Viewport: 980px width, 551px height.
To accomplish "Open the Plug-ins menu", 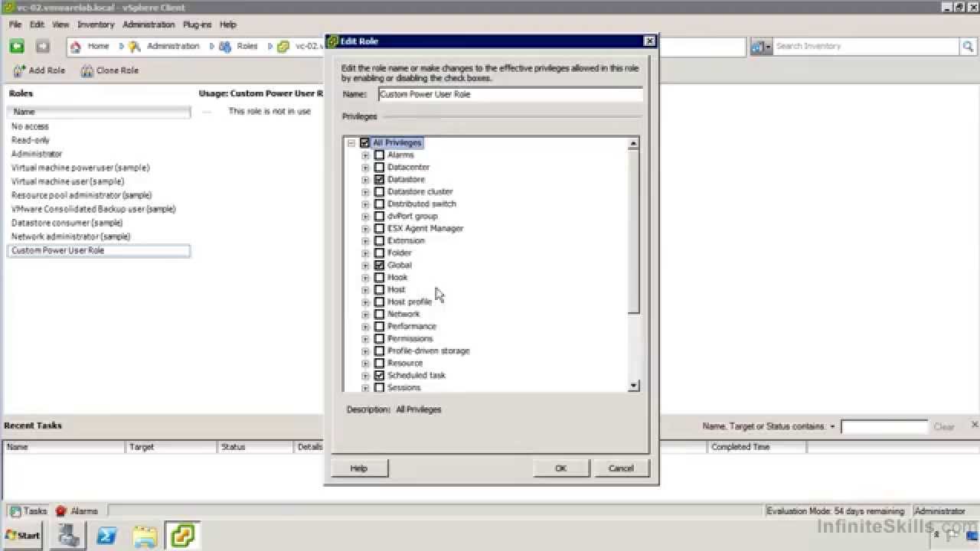I will (197, 24).
